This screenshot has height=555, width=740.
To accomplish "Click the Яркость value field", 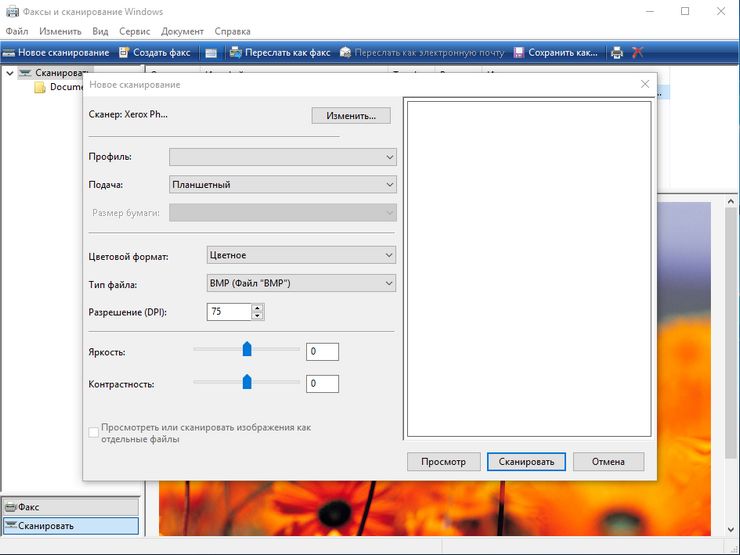I will [322, 352].
